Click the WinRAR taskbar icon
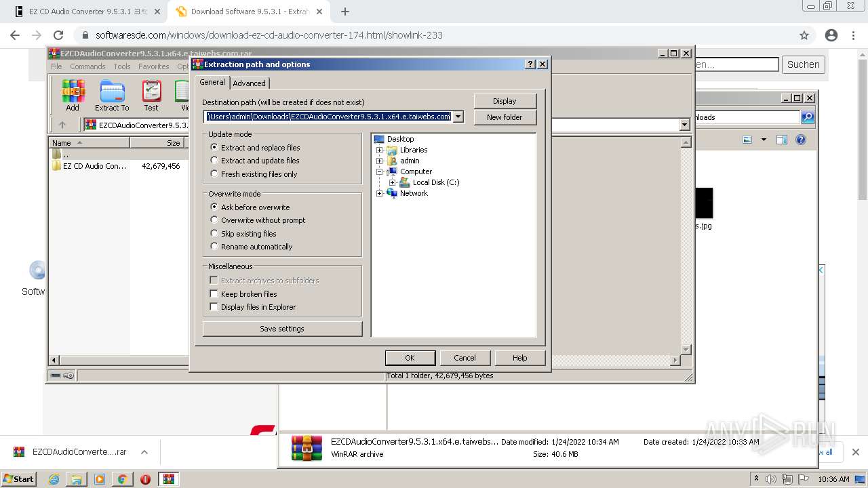This screenshot has height=488, width=868. [168, 479]
